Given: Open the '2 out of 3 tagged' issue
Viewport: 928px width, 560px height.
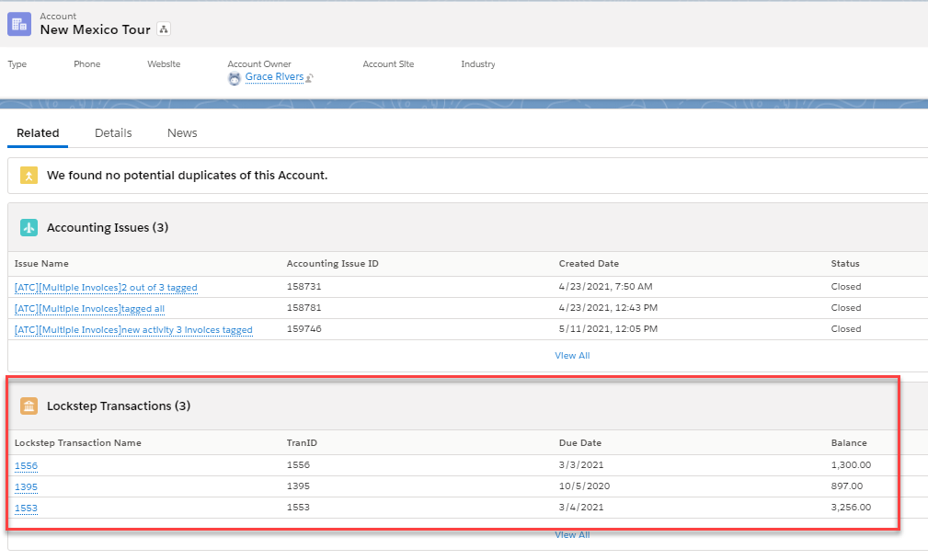Looking at the screenshot, I should 106,288.
